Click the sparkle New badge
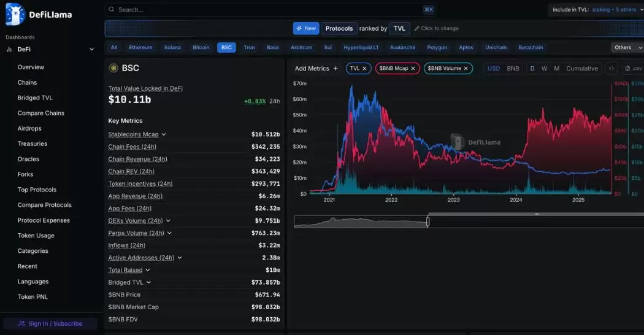Image resolution: width=644 pixels, height=335 pixels. [x=306, y=28]
